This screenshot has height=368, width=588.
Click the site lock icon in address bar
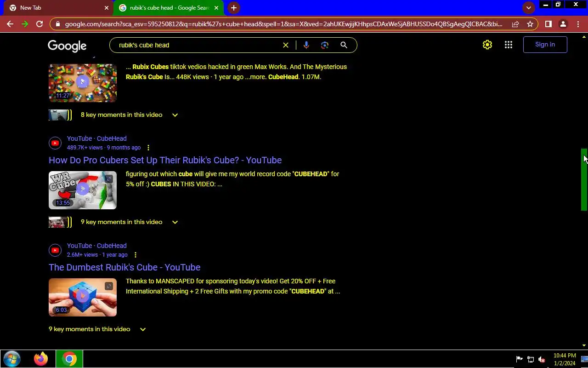click(x=58, y=24)
